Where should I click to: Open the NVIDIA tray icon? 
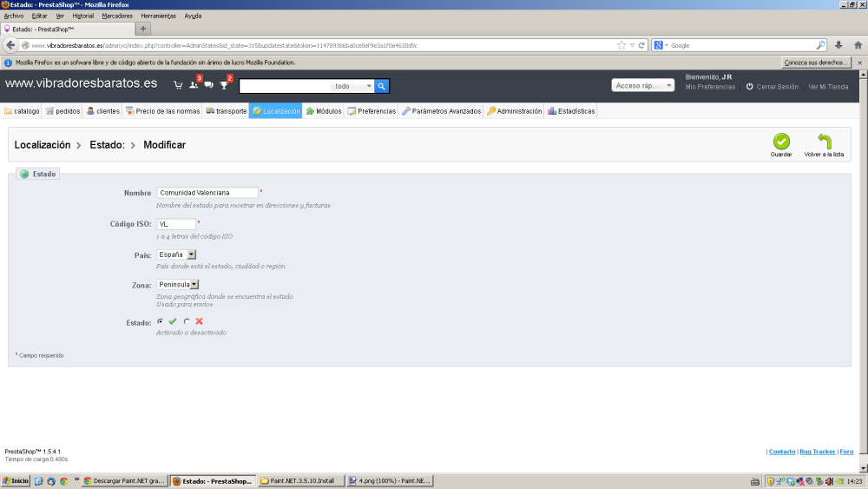839,481
